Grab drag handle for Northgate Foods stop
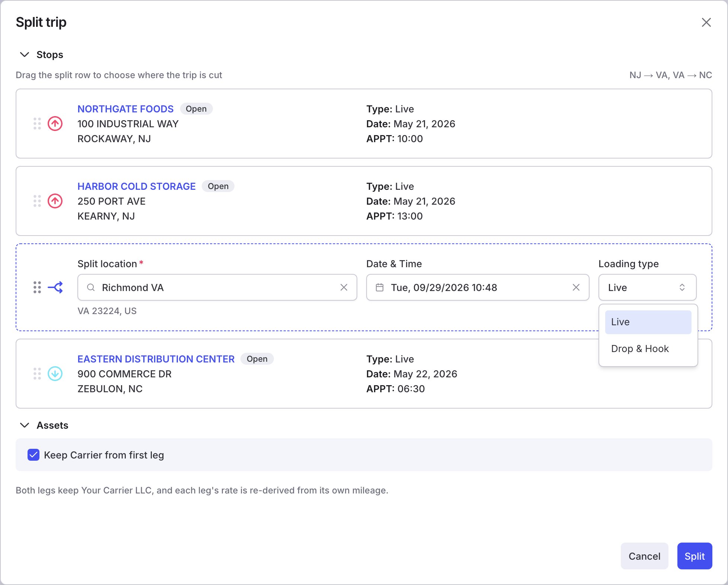Viewport: 728px width, 585px height. point(37,124)
